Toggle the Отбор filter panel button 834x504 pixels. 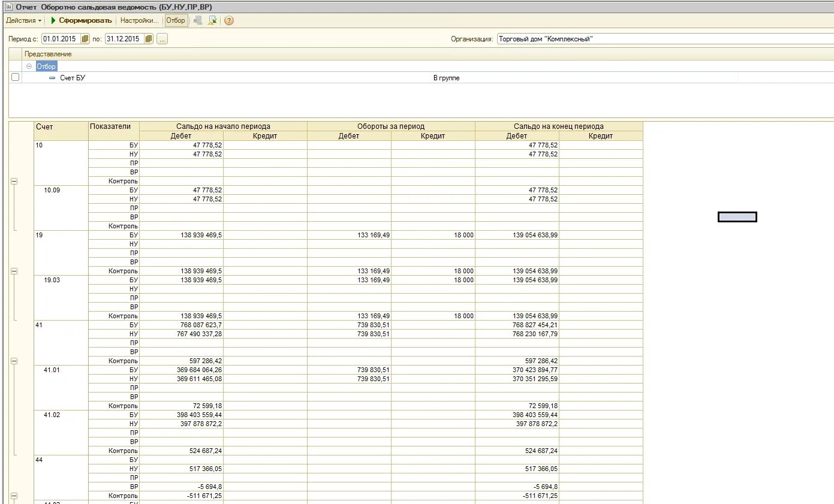click(x=176, y=20)
